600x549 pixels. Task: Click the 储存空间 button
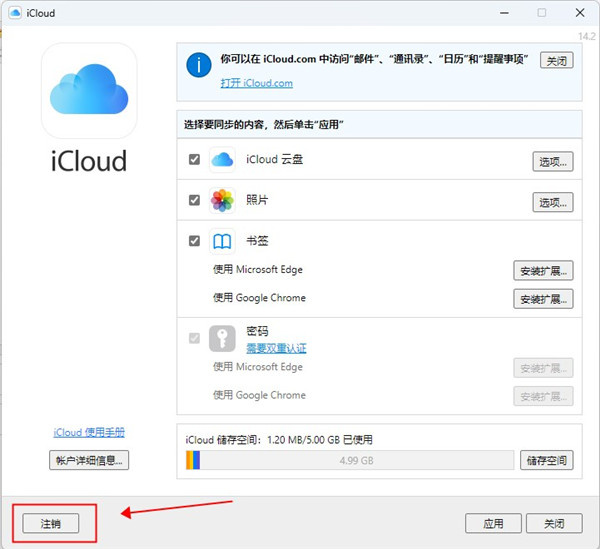546,460
